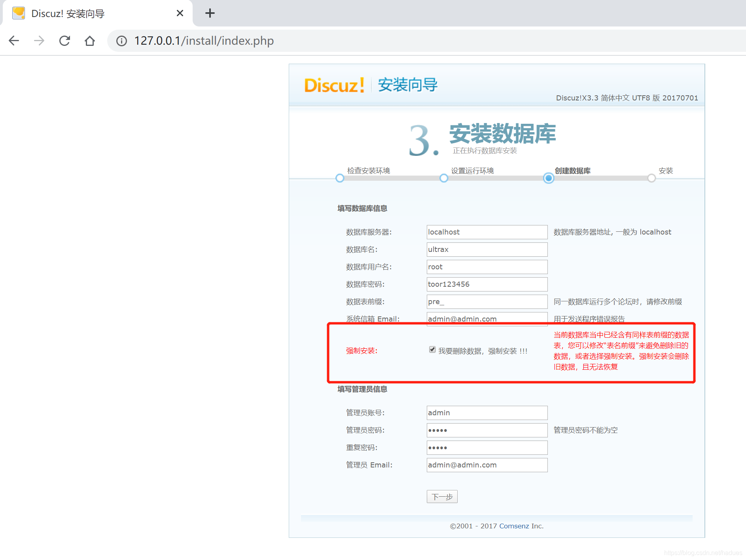The width and height of the screenshot is (746, 560).
Task: Click the browser back arrow
Action: point(14,41)
